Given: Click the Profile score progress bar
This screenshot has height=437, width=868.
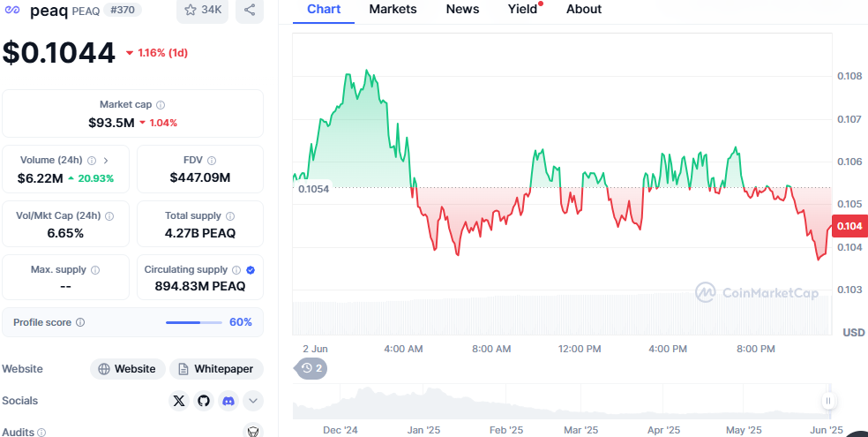Looking at the screenshot, I should coord(193,322).
